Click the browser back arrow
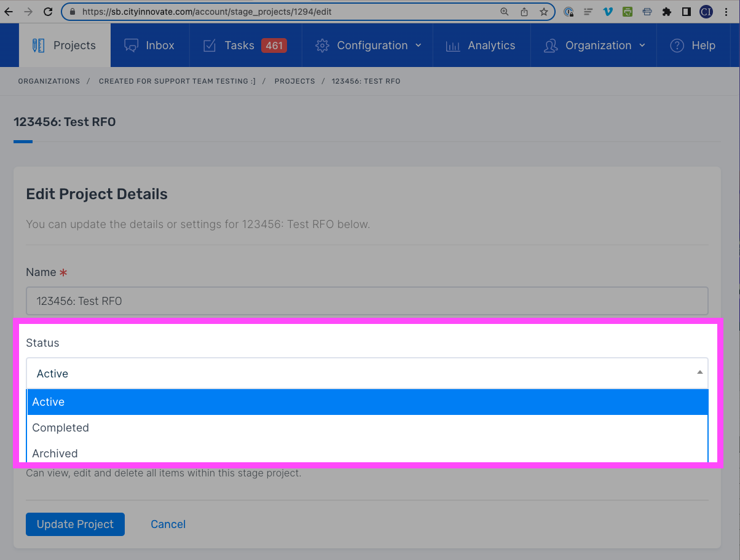740x560 pixels. click(x=8, y=12)
